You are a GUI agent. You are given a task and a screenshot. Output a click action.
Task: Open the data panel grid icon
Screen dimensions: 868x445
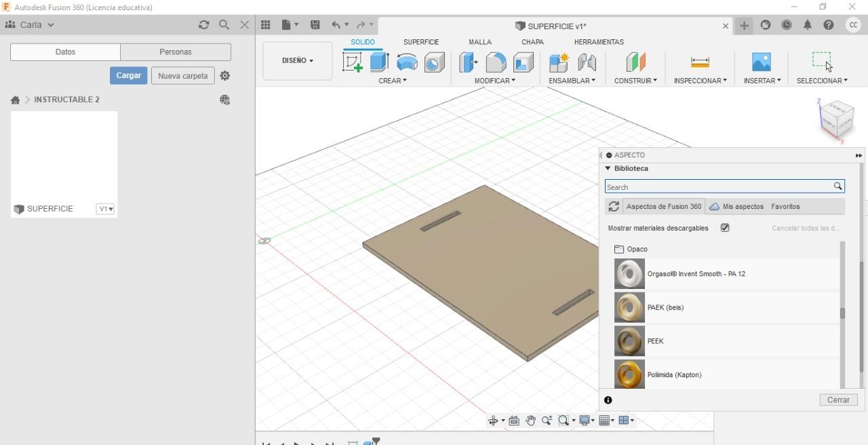[x=266, y=25]
